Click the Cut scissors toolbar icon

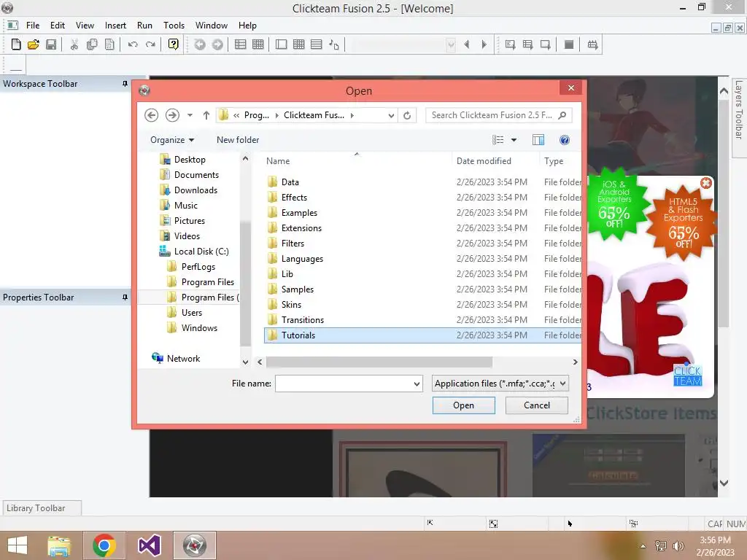point(74,44)
